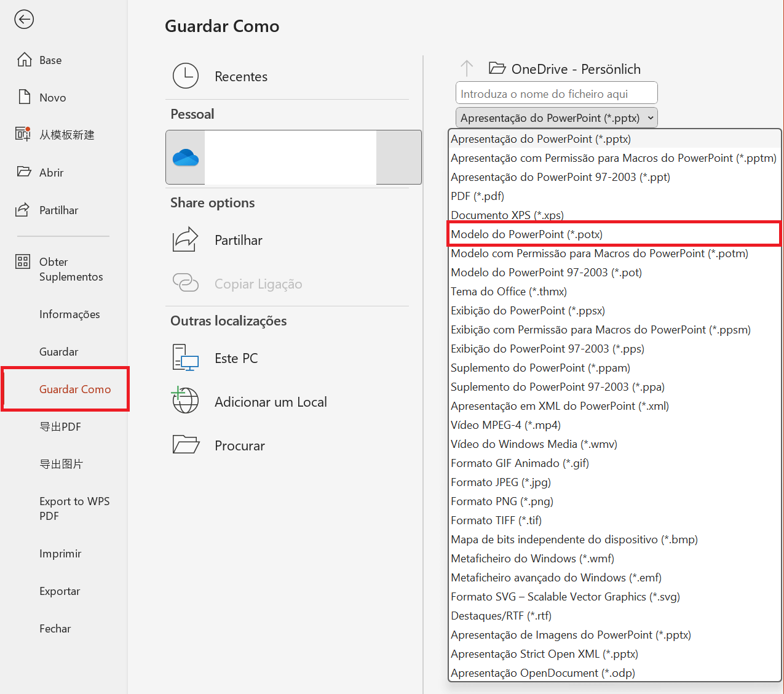
Task: Choose Formato JPEG (*.jpg)
Action: click(x=615, y=482)
